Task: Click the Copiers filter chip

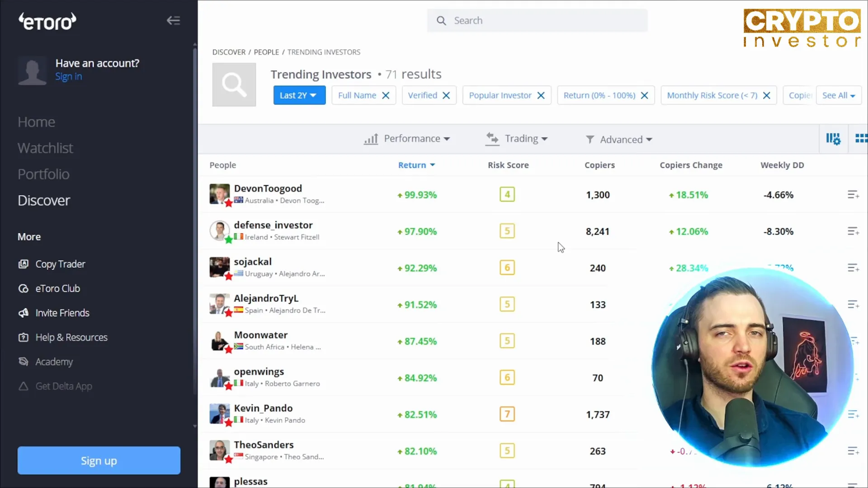Action: [799, 95]
